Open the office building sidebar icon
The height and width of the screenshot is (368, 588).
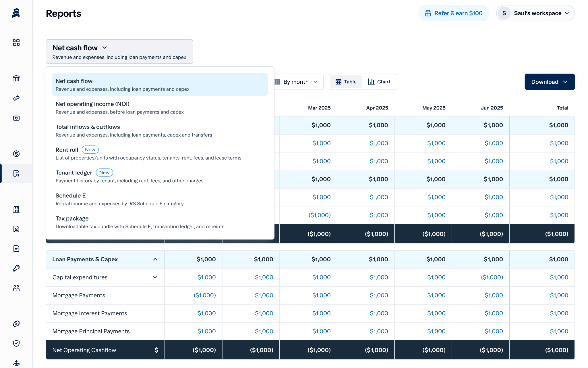(x=16, y=209)
